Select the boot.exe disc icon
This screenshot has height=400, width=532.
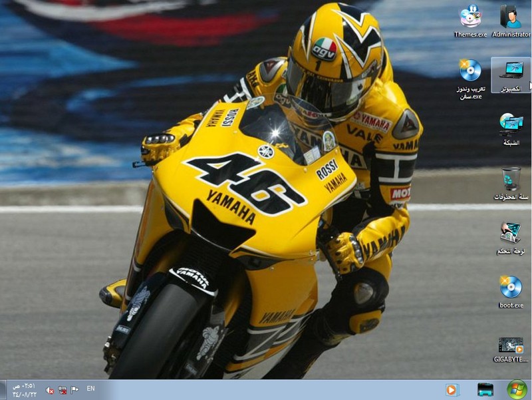pyautogui.click(x=511, y=292)
